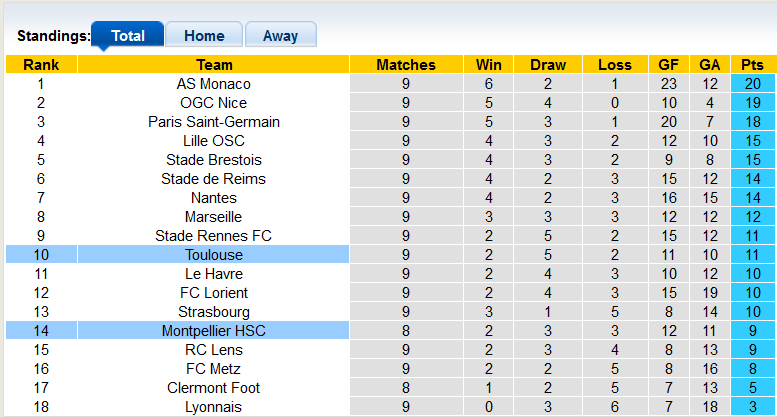Sort by the Matches column header
The width and height of the screenshot is (777, 417).
coord(406,65)
